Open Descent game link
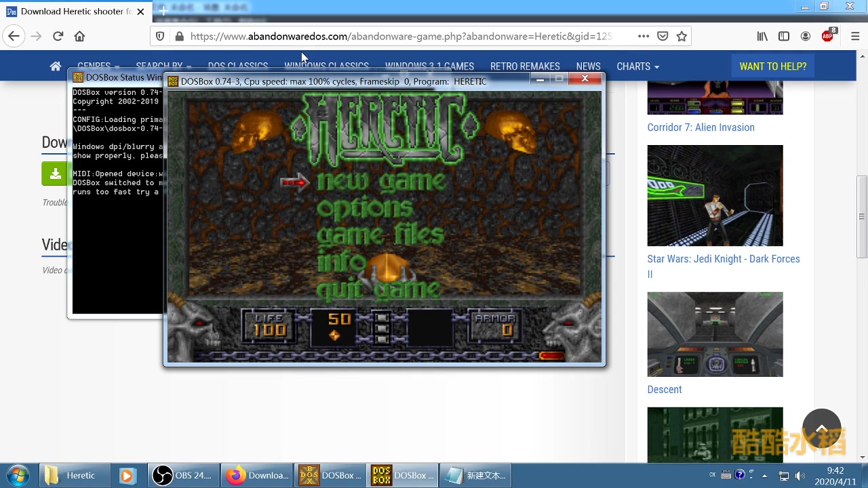This screenshot has height=488, width=868. [x=665, y=390]
